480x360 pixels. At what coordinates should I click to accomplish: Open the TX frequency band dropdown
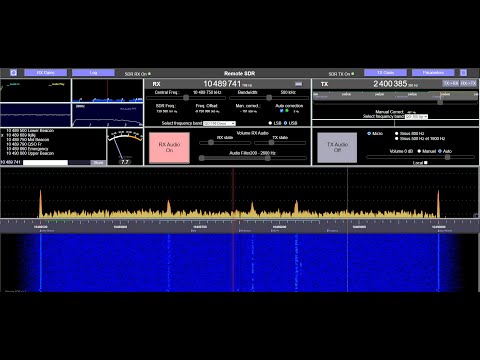416,116
